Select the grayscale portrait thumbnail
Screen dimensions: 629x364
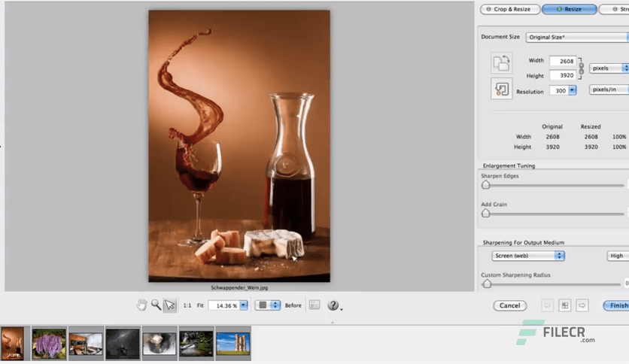pos(160,344)
